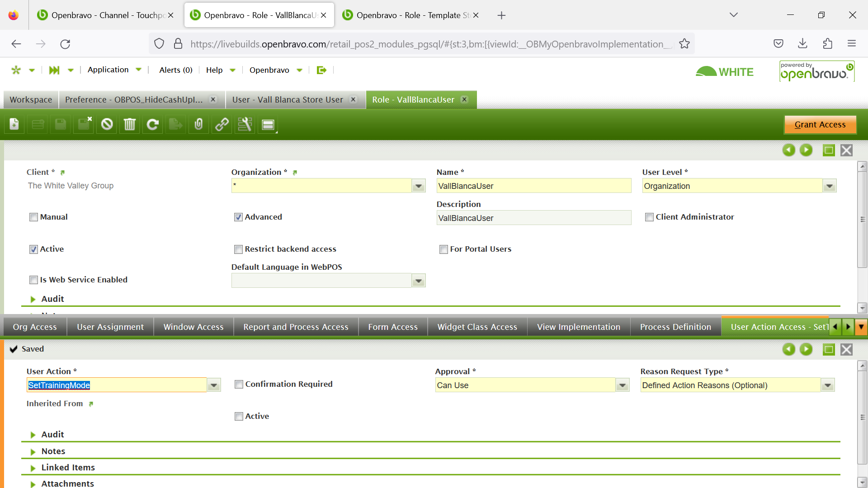Click the Description input field
Viewport: 868px width, 488px height.
(x=533, y=218)
